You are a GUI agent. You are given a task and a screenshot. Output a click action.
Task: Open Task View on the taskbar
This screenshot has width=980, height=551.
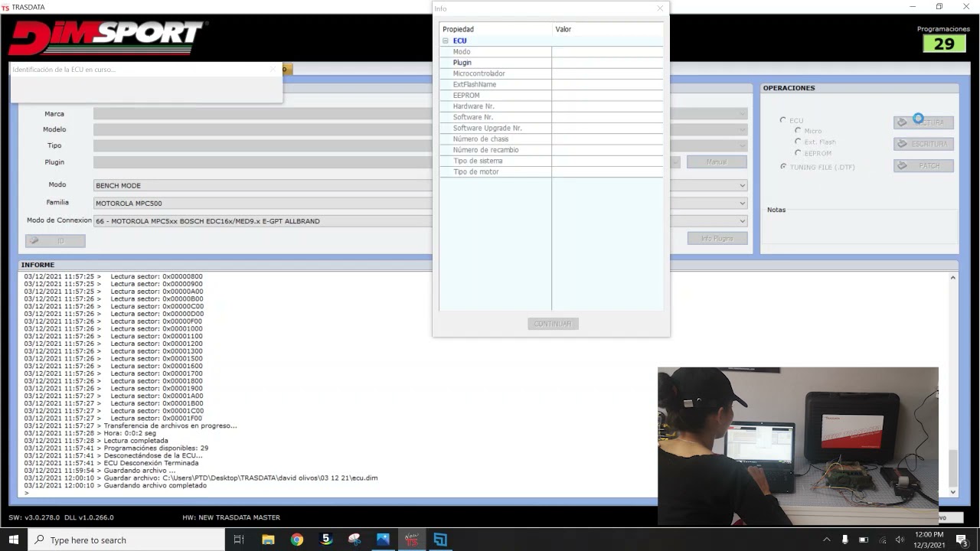pos(238,540)
